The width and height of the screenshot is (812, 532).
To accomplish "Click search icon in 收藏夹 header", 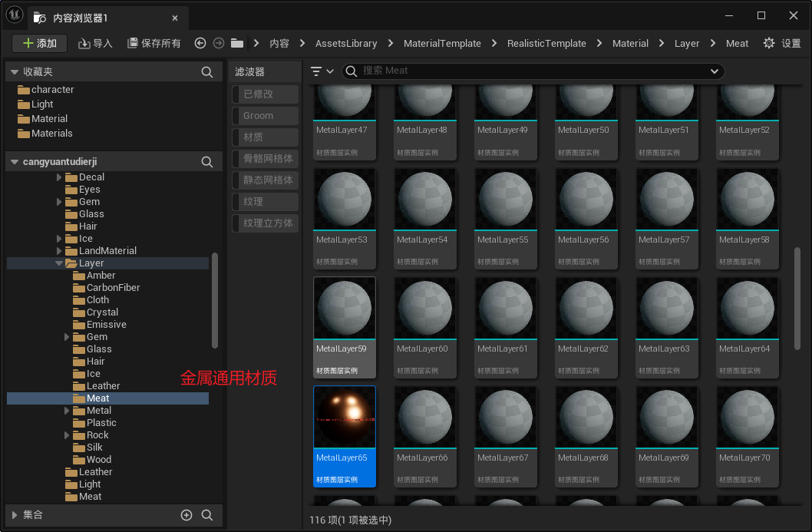I will (x=207, y=72).
